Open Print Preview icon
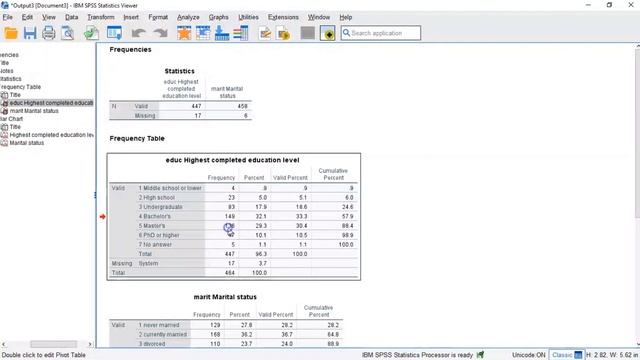 point(67,33)
